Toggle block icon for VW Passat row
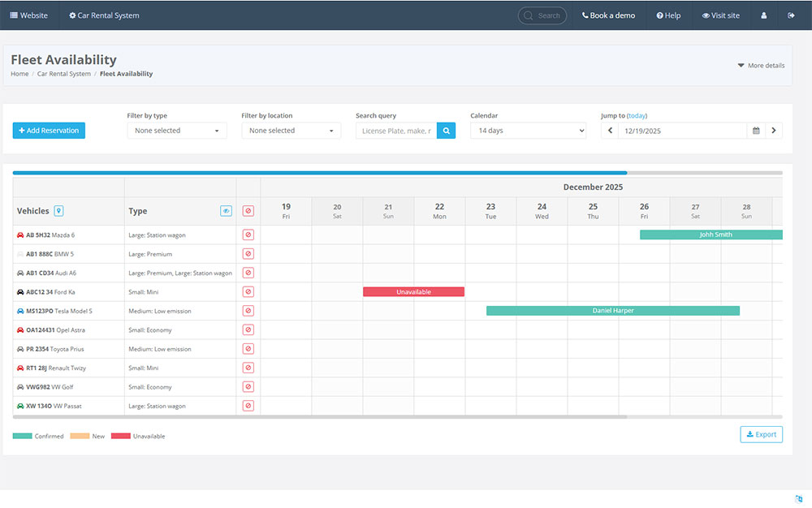Screen dimensions: 812x508 pyautogui.click(x=248, y=406)
